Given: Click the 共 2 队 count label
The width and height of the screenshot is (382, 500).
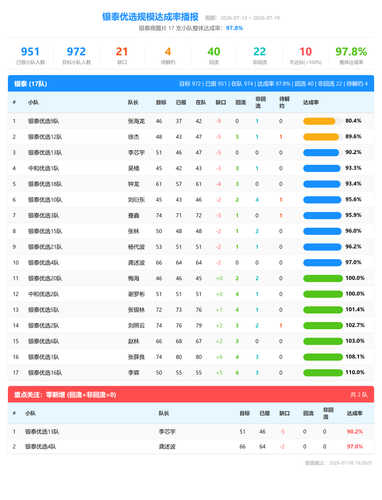Looking at the screenshot, I should 359,395.
